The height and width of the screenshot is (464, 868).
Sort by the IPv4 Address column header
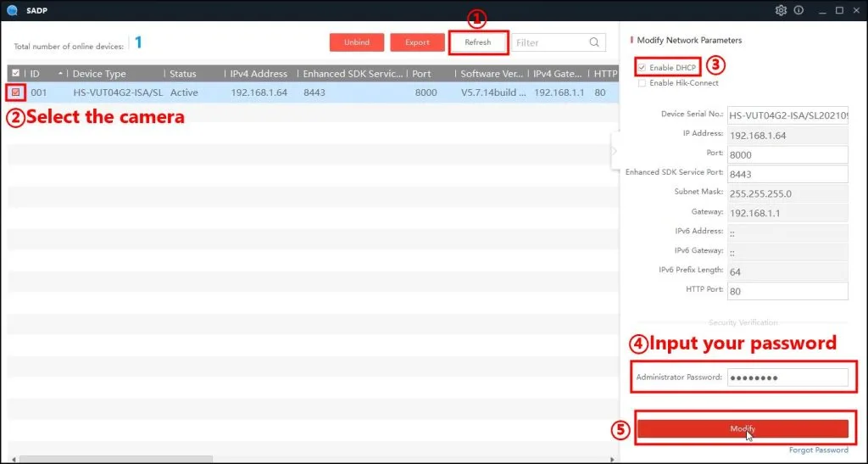click(x=259, y=74)
